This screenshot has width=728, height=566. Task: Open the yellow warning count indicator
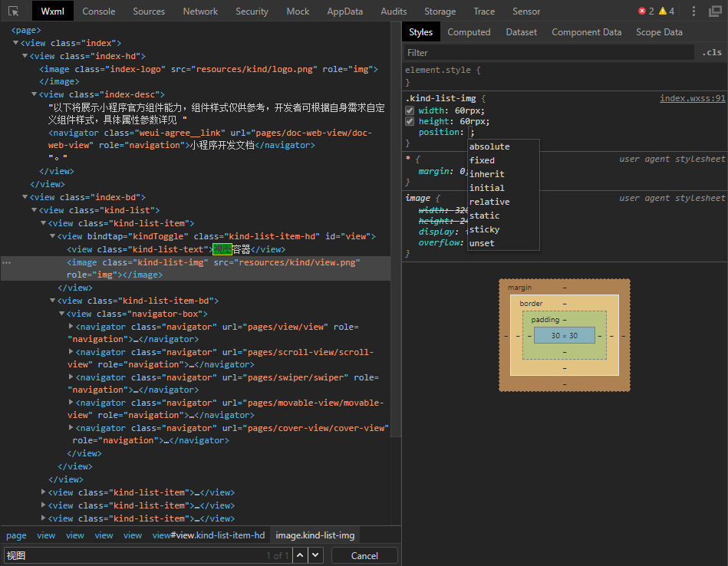point(667,12)
